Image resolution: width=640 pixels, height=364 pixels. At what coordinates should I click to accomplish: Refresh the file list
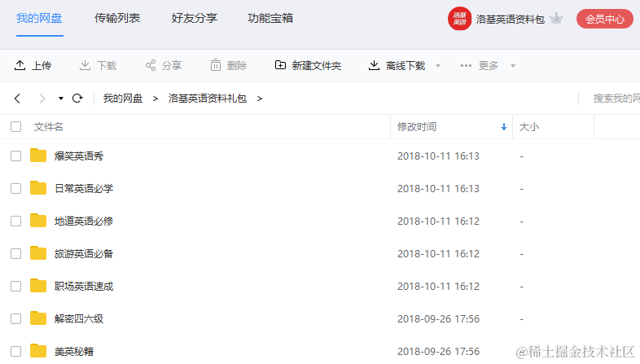point(77,99)
